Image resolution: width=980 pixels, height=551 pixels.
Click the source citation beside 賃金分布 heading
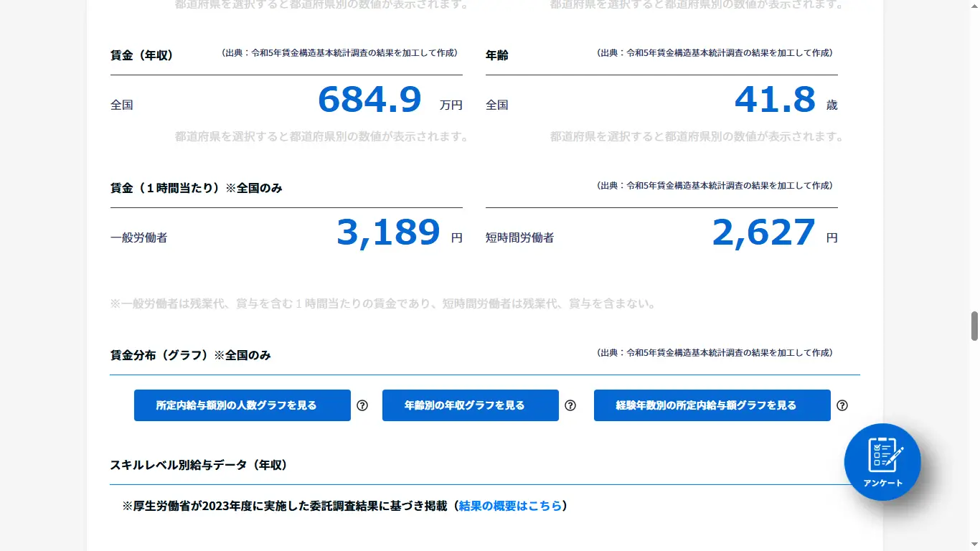[x=715, y=353]
